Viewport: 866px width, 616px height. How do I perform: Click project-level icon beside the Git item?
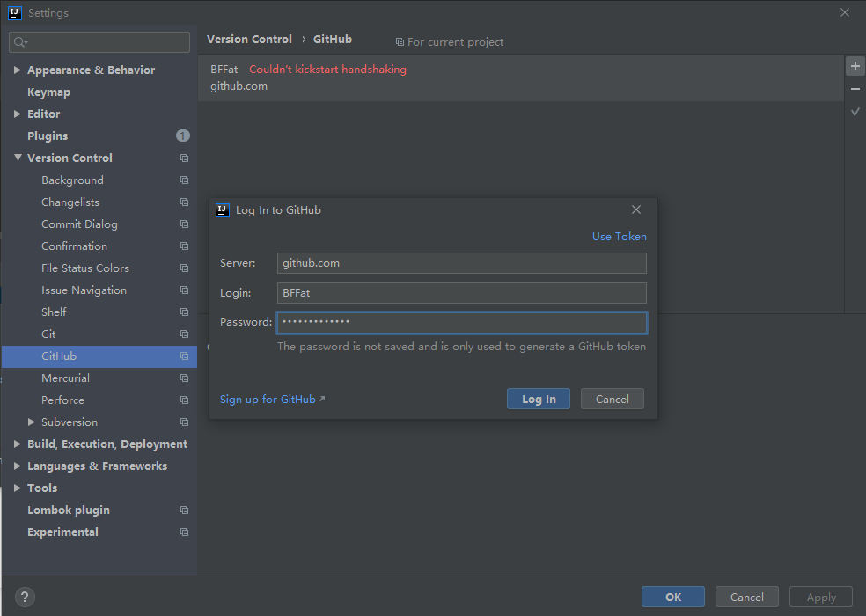pos(185,334)
